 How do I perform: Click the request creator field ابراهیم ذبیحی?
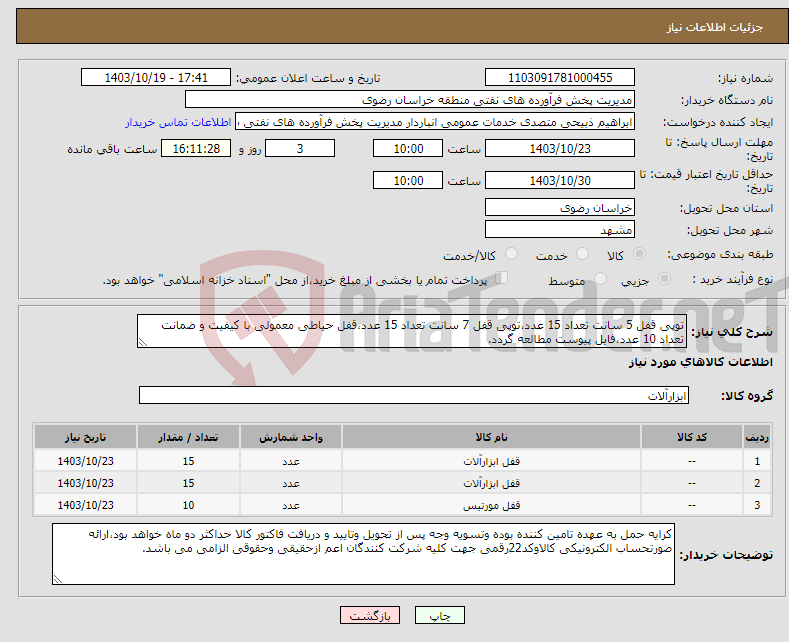(x=435, y=122)
